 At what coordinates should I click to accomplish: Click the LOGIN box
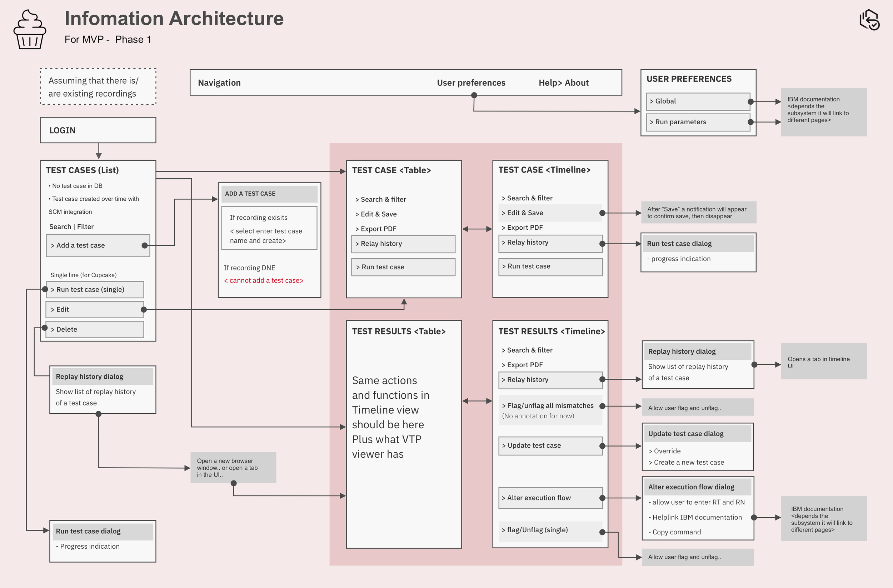[98, 130]
